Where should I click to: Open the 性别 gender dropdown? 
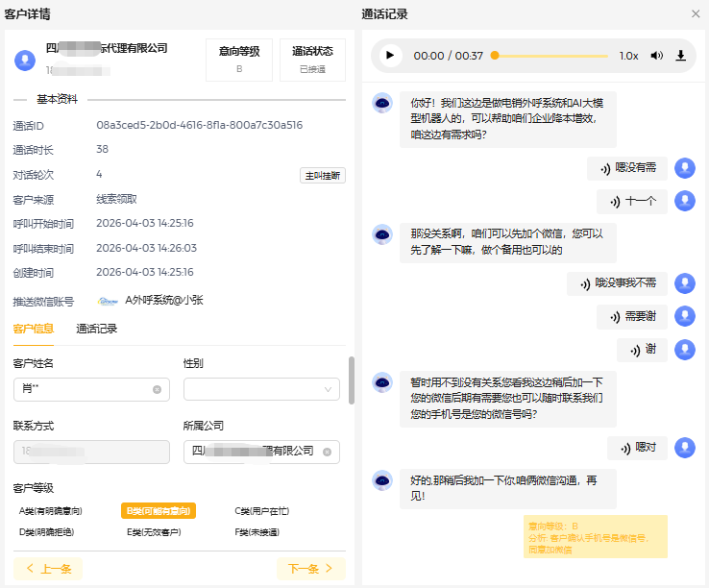coord(261,389)
